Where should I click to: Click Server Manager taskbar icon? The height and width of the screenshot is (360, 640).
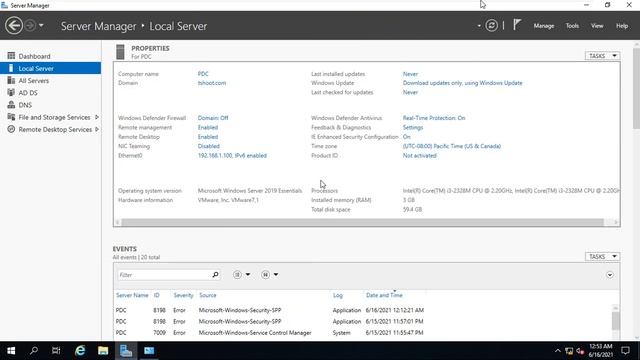(x=126, y=351)
